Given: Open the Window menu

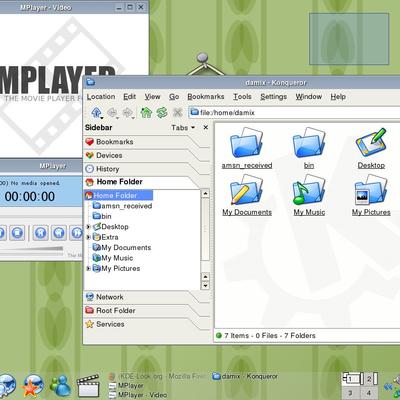Looking at the screenshot, I should pyautogui.click(x=309, y=97).
